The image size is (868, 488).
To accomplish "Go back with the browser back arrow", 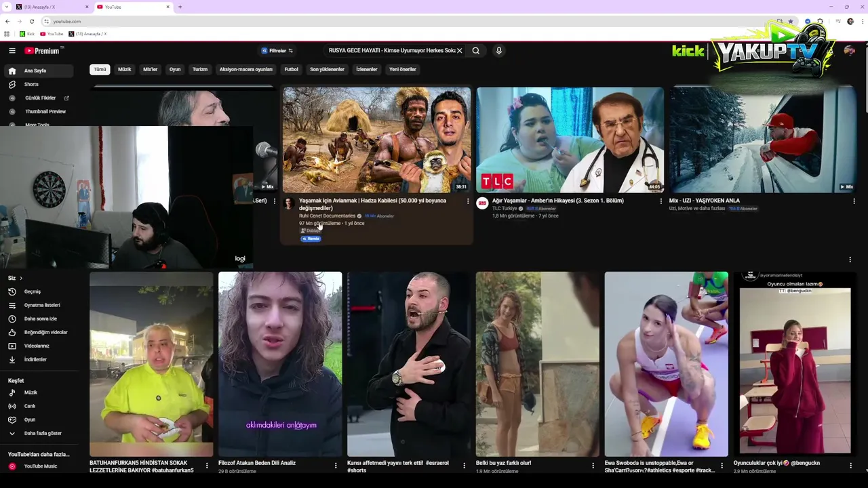I will coord(7,21).
